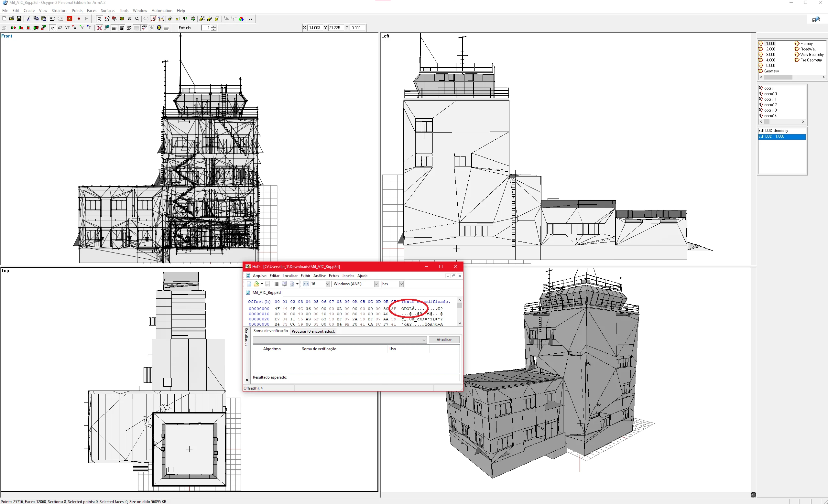The image size is (828, 504).
Task: Toggle the YZ plane lock button
Action: pyautogui.click(x=67, y=28)
